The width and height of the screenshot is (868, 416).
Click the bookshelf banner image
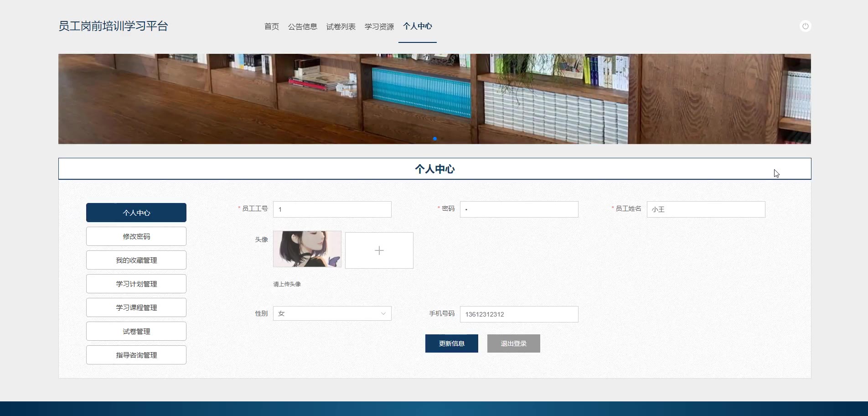tap(434, 99)
